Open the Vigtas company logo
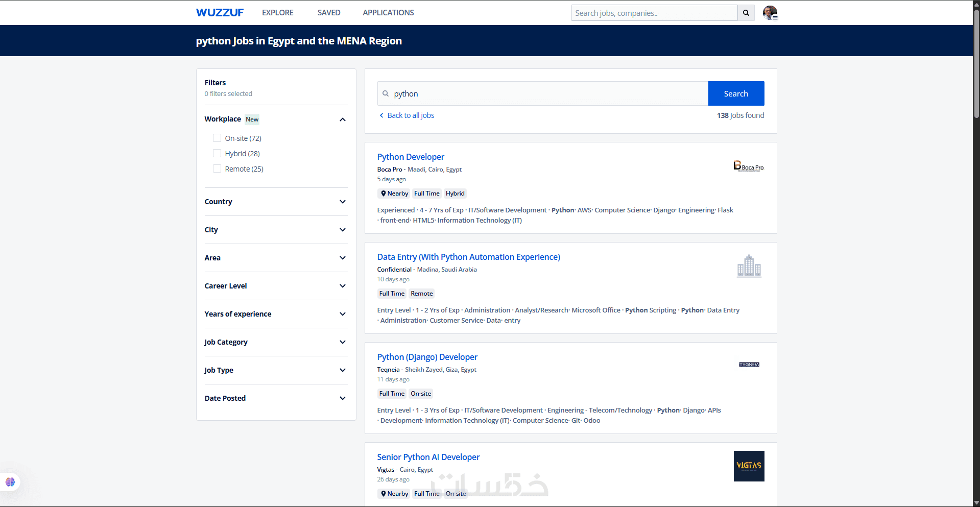This screenshot has height=507, width=980. tap(749, 466)
